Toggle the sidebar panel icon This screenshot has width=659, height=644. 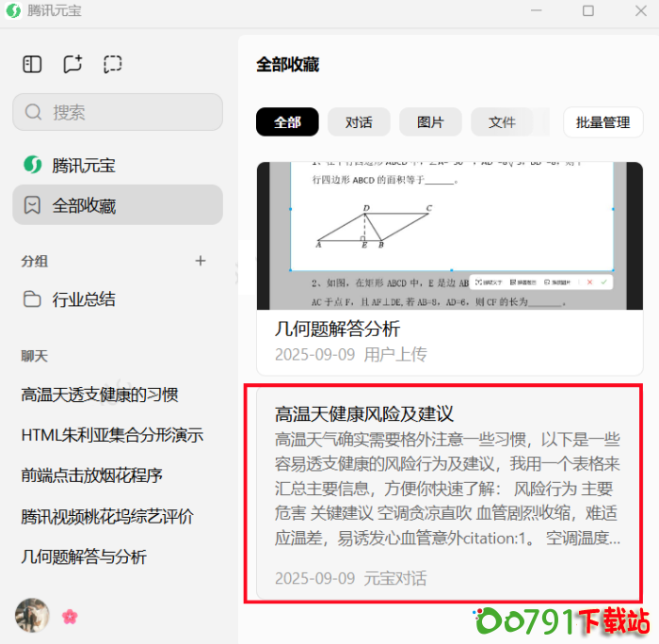[x=32, y=64]
